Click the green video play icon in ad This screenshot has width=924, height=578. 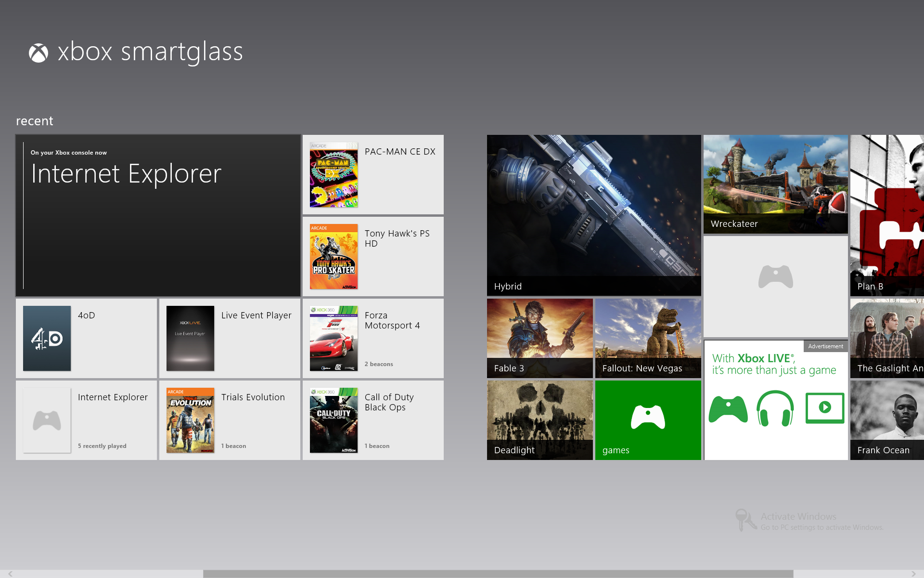tap(825, 408)
